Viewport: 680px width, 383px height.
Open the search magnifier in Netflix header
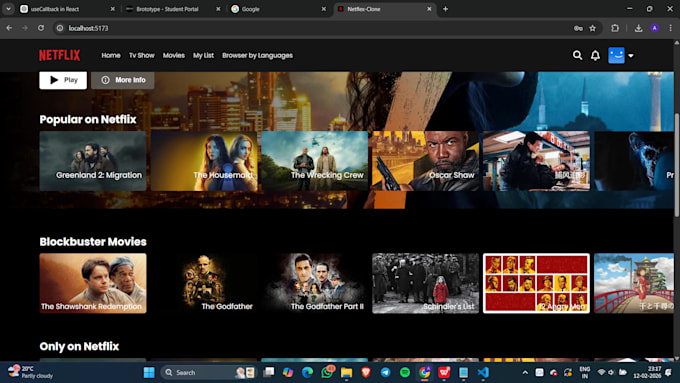click(x=577, y=56)
